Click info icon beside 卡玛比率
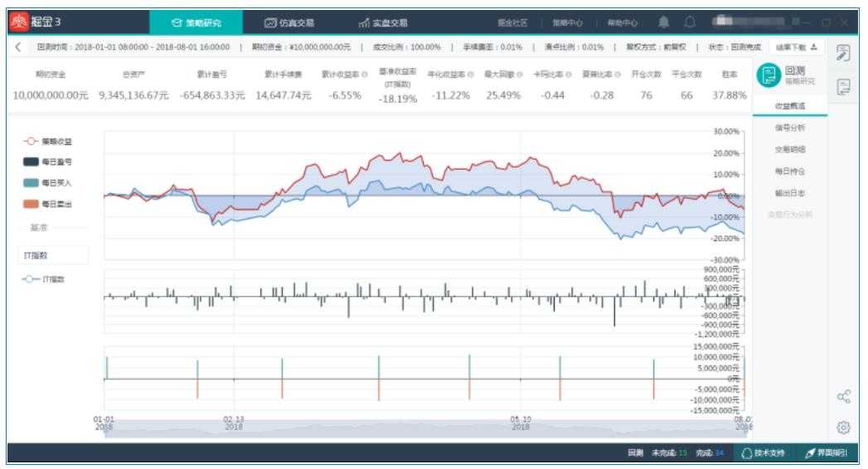Viewport: 868px width, 469px height. pyautogui.click(x=569, y=75)
